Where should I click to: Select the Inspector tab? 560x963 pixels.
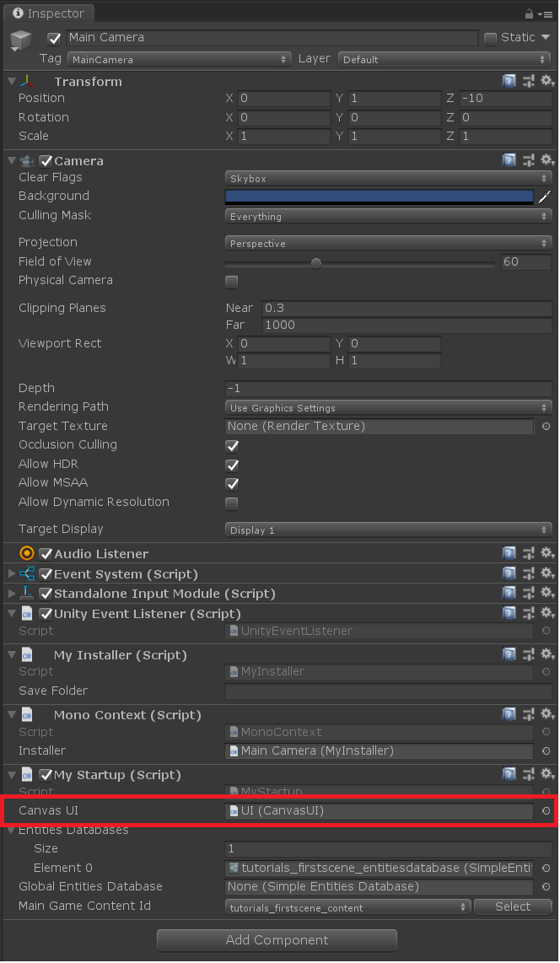pos(49,13)
